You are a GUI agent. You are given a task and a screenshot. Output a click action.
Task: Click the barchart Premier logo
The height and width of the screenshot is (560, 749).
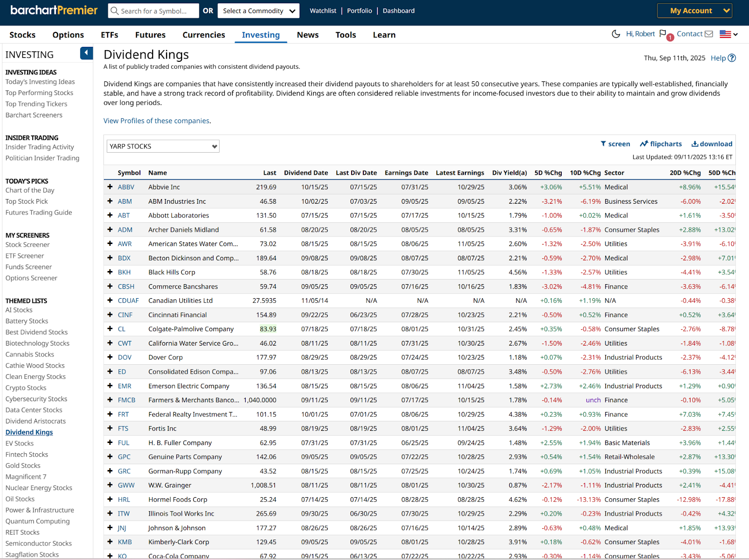click(x=54, y=10)
